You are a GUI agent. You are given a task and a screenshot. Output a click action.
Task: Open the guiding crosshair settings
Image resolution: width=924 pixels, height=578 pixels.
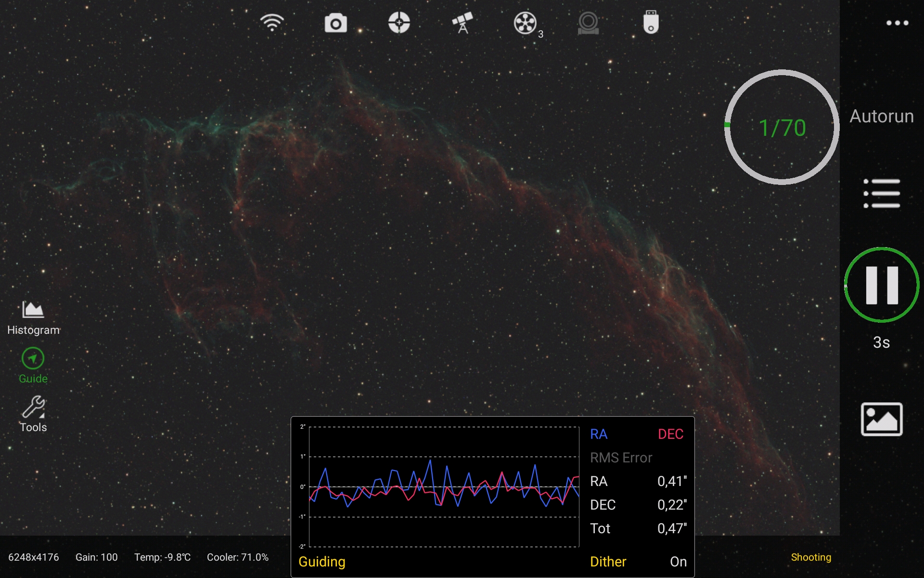[399, 22]
